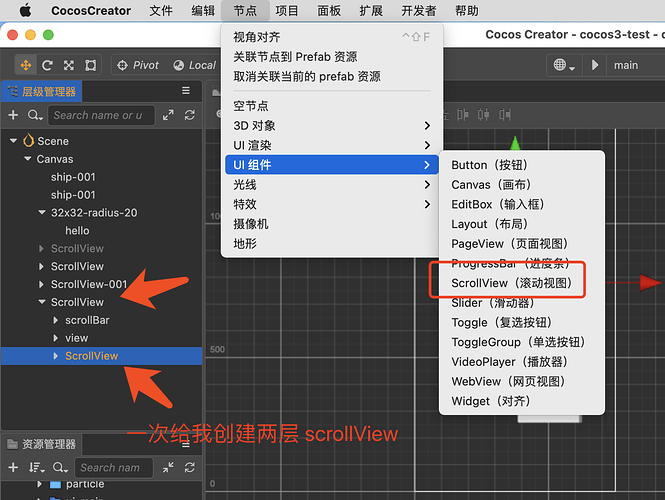Create Button (按钮) component

pyautogui.click(x=522, y=165)
